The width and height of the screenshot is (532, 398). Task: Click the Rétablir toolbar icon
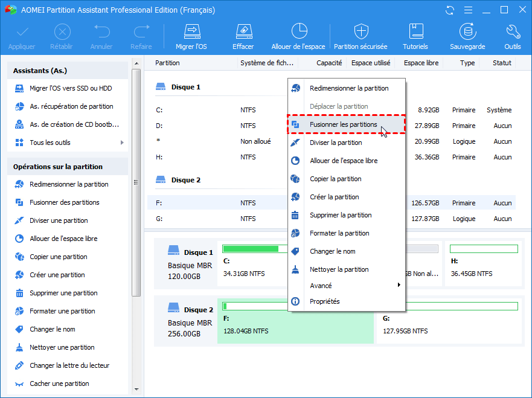(62, 32)
